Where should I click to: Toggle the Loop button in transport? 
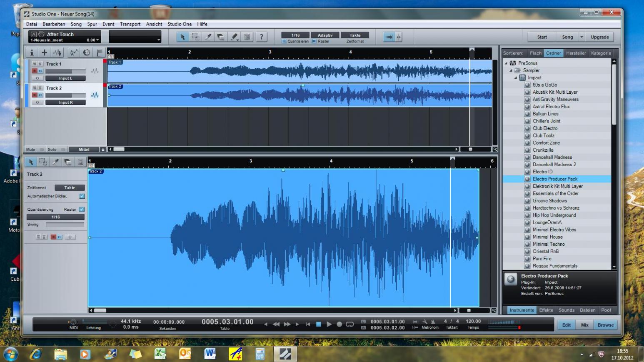tap(350, 324)
